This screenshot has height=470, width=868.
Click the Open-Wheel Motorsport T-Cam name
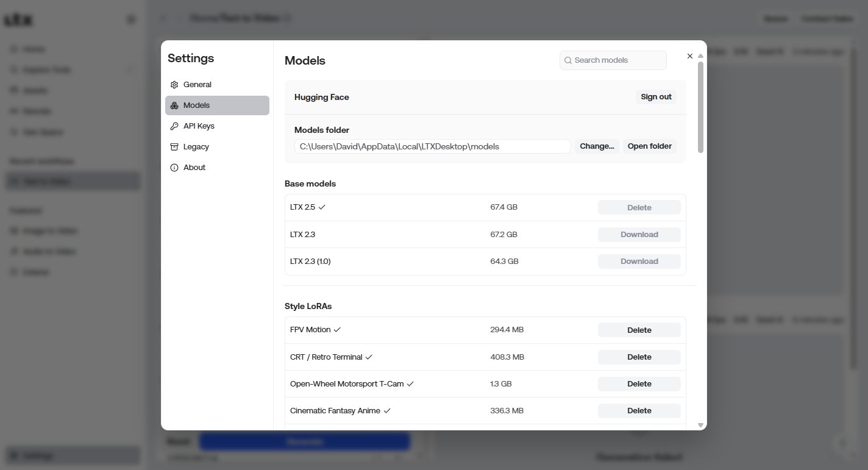pyautogui.click(x=347, y=384)
